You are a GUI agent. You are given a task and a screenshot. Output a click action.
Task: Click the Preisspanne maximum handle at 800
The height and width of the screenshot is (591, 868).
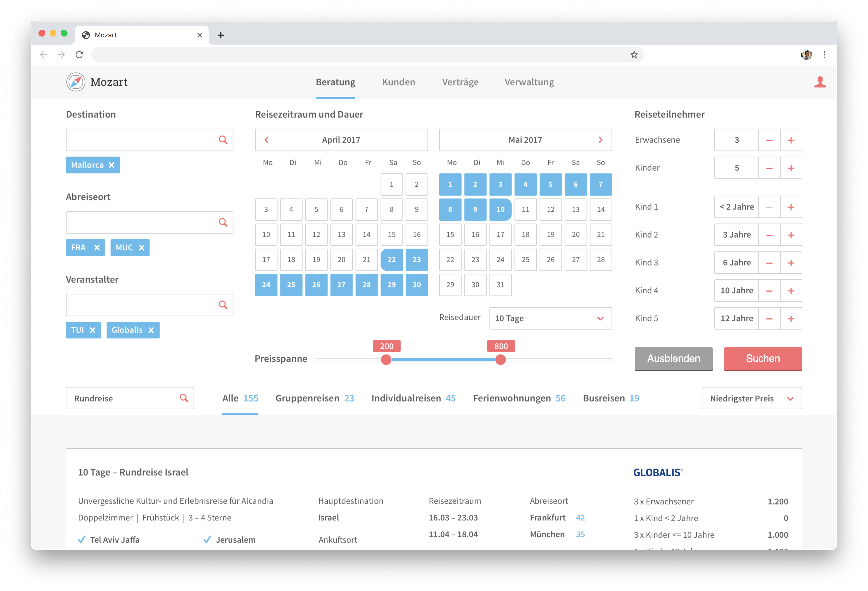(500, 360)
